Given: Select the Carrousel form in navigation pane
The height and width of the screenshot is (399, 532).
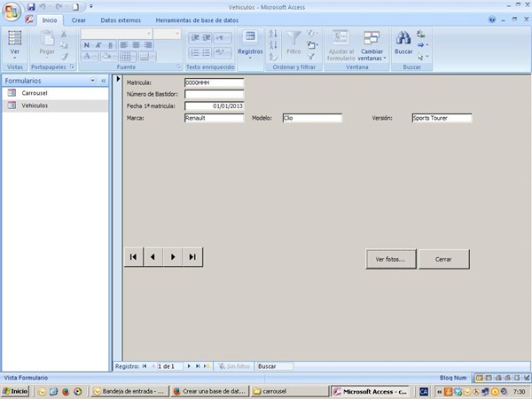Looking at the screenshot, I should 35,92.
